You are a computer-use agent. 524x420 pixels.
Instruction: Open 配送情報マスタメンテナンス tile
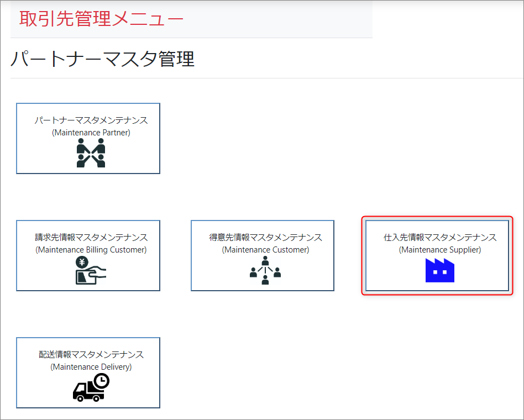pos(88,372)
